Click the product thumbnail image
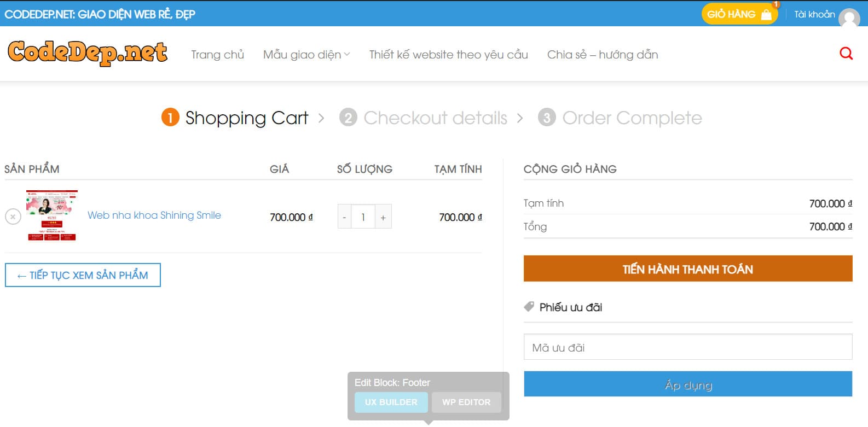The height and width of the screenshot is (427, 868). point(52,215)
